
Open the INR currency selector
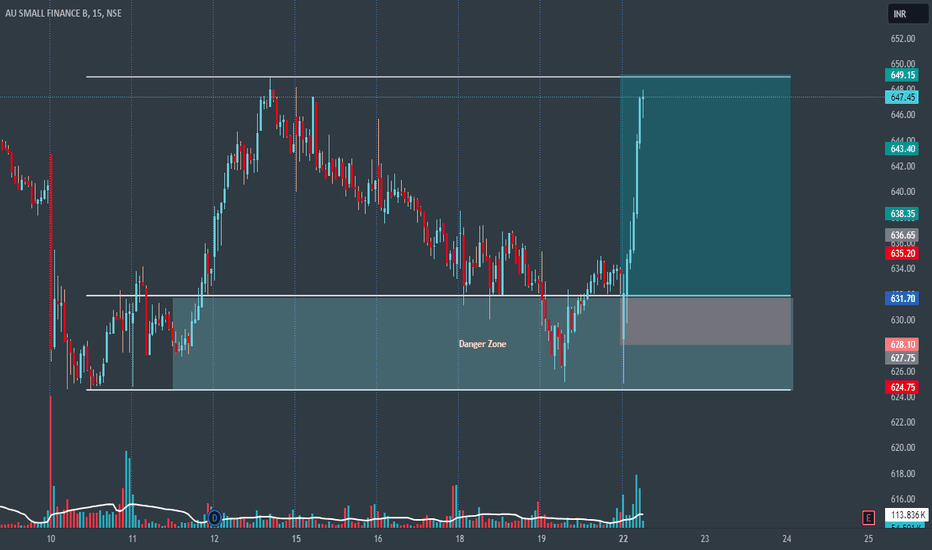(x=907, y=14)
